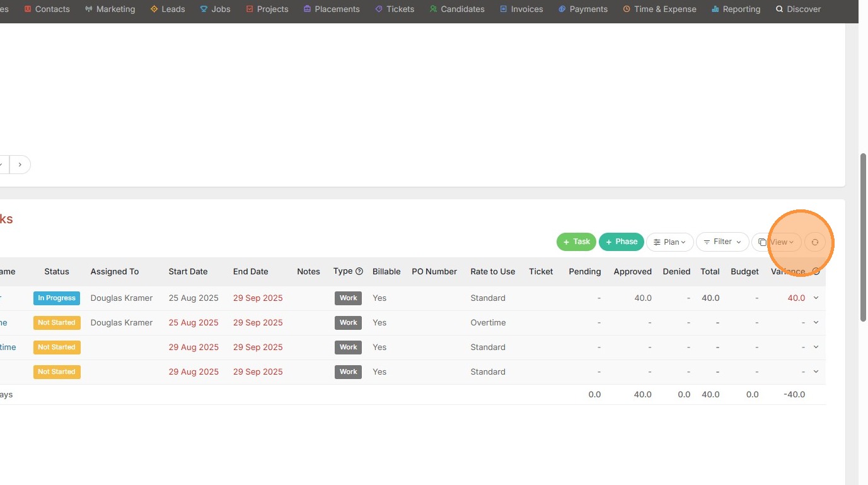The height and width of the screenshot is (485, 868).
Task: Click the Discover magnifier icon
Action: click(x=780, y=9)
